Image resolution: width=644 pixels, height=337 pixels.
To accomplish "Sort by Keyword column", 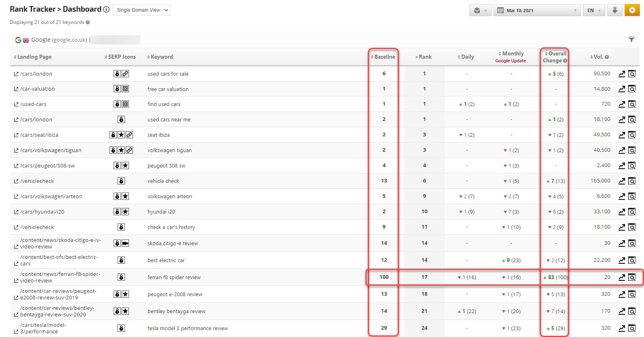I will pyautogui.click(x=160, y=57).
